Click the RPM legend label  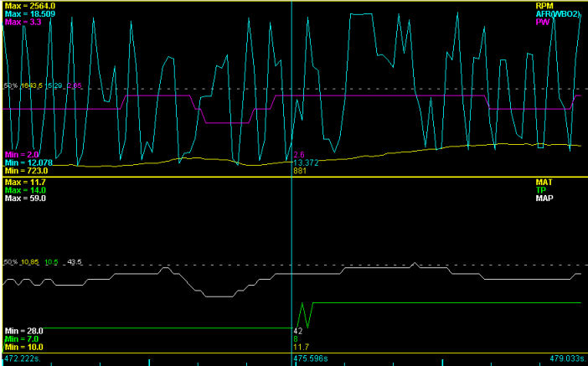point(545,6)
